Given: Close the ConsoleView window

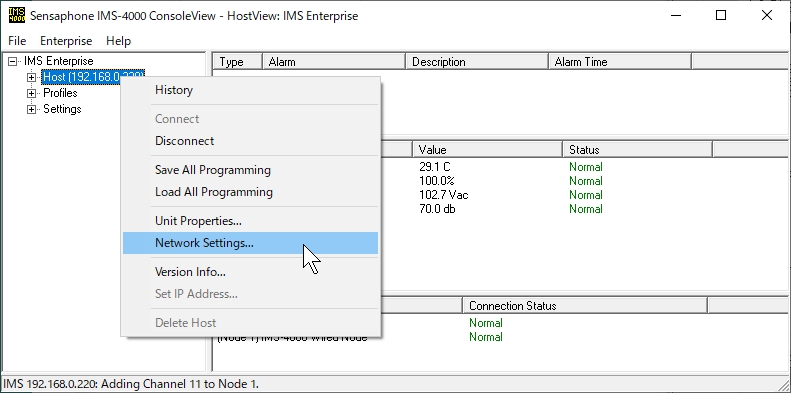Looking at the screenshot, I should 767,15.
